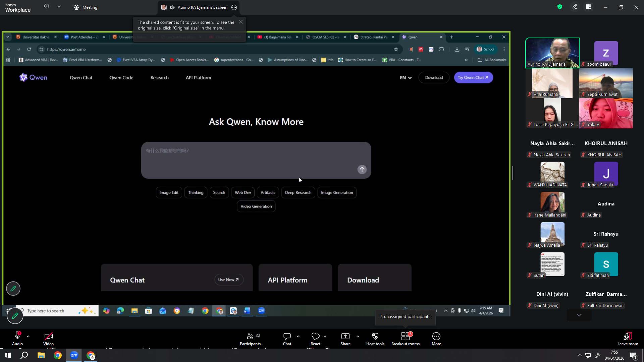Expand chat options arrow
This screenshot has height=362, width=644.
(x=298, y=336)
